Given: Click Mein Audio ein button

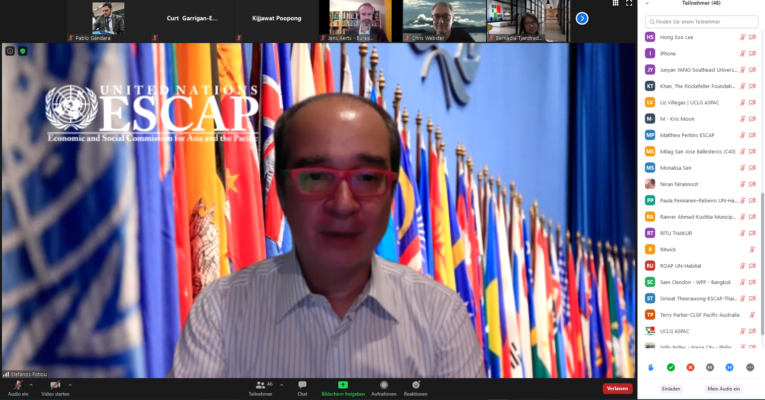Looking at the screenshot, I should tap(724, 389).
